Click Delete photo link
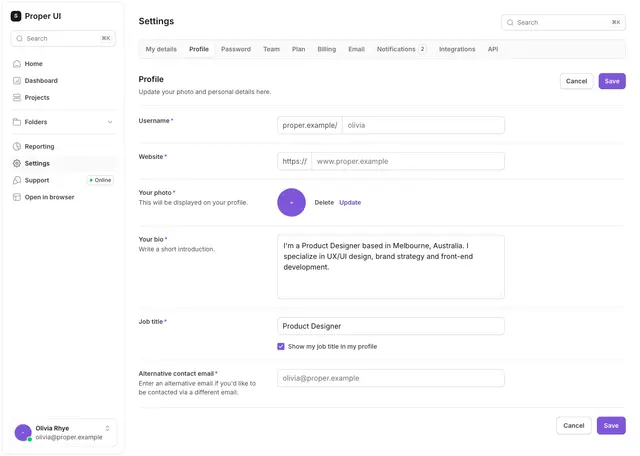 324,202
